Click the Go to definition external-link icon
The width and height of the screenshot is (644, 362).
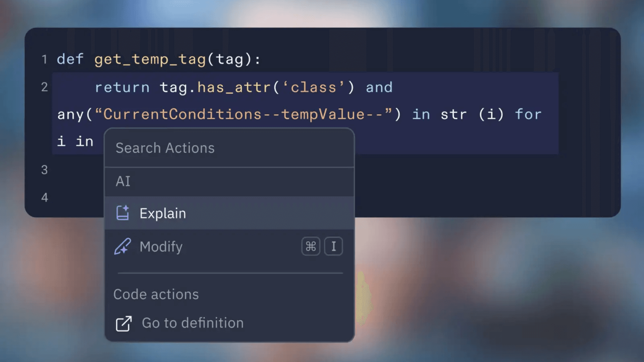click(x=124, y=323)
